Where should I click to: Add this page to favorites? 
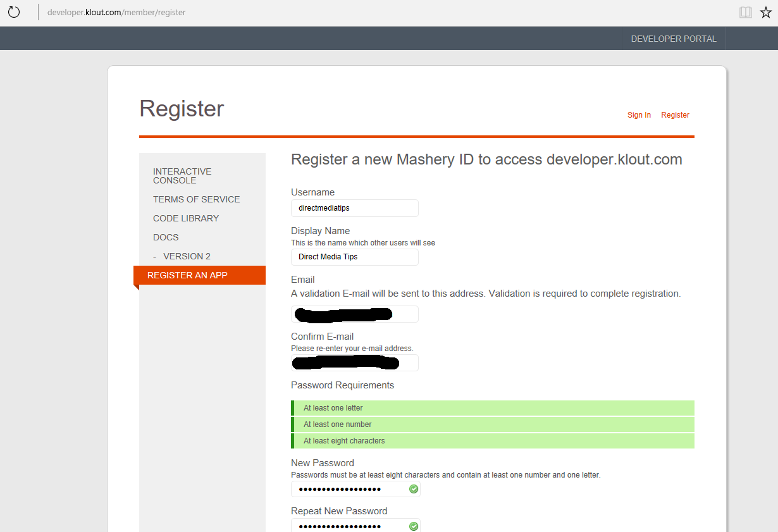[765, 11]
